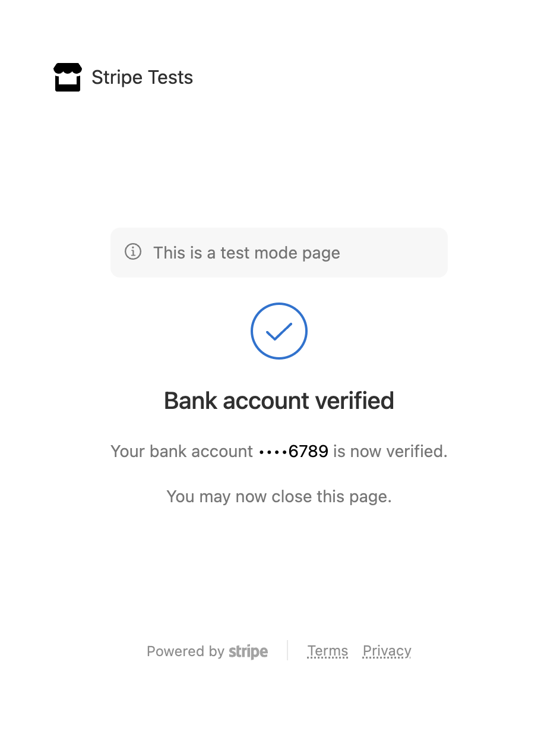The height and width of the screenshot is (756, 544).
Task: Click the "You may now close this page" text
Action: tap(279, 496)
